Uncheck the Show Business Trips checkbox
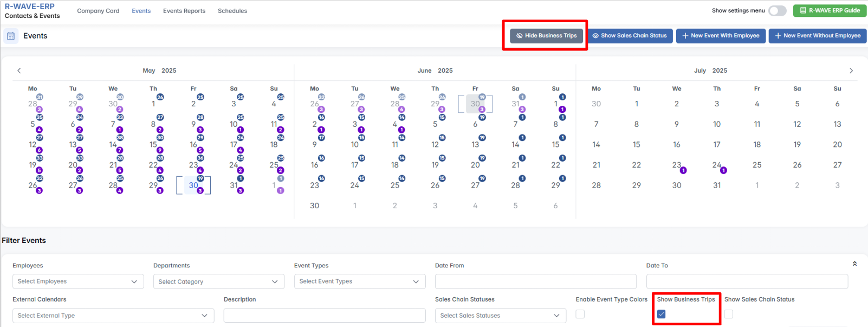 click(x=661, y=314)
